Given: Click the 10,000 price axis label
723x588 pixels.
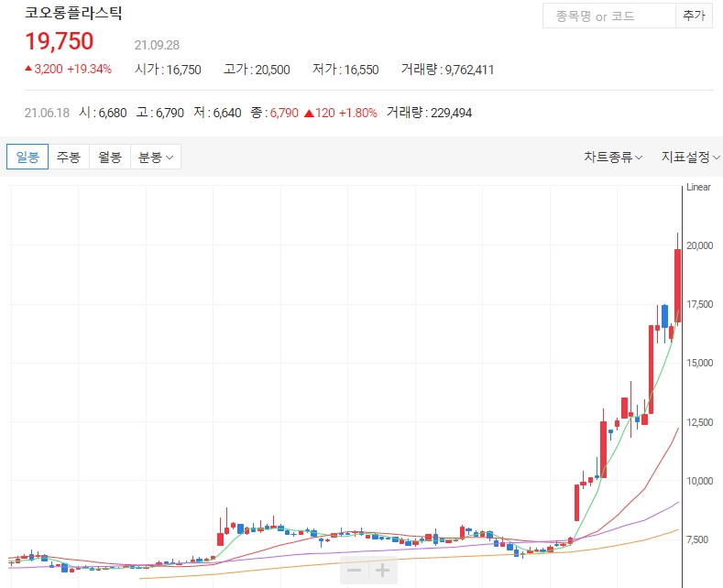Looking at the screenshot, I should (699, 481).
